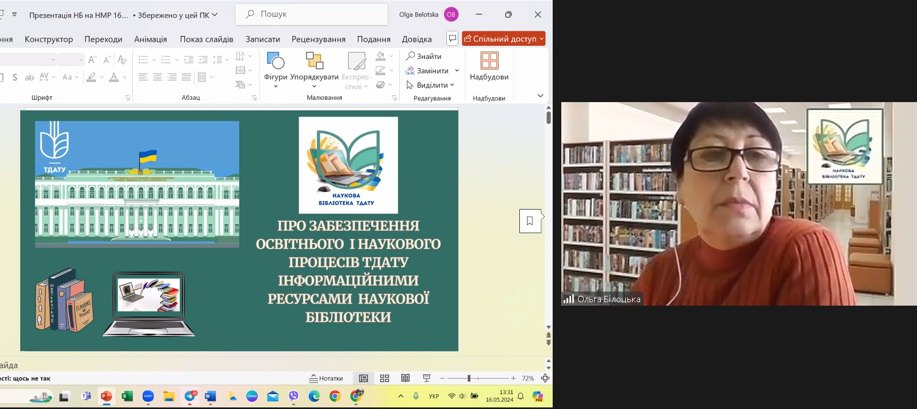Viewport: 917px width, 409px height.
Task: Switch to the Анімація tab
Action: point(150,39)
